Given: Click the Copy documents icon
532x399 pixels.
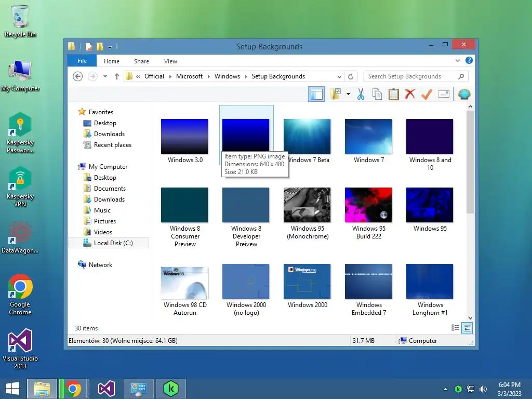Looking at the screenshot, I should [377, 94].
